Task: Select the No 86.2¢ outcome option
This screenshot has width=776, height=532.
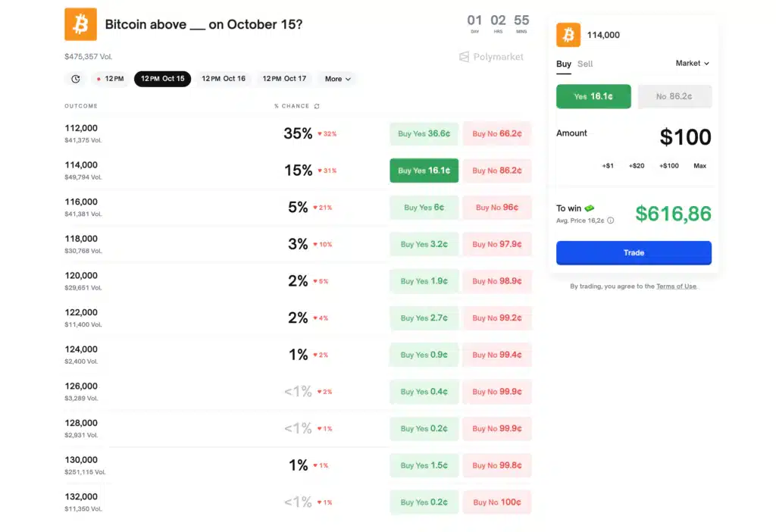Action: (x=674, y=96)
